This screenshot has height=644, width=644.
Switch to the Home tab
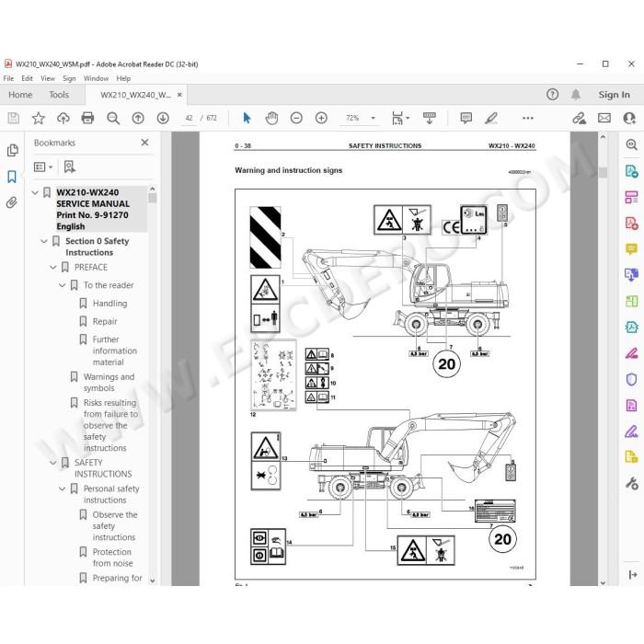click(20, 95)
